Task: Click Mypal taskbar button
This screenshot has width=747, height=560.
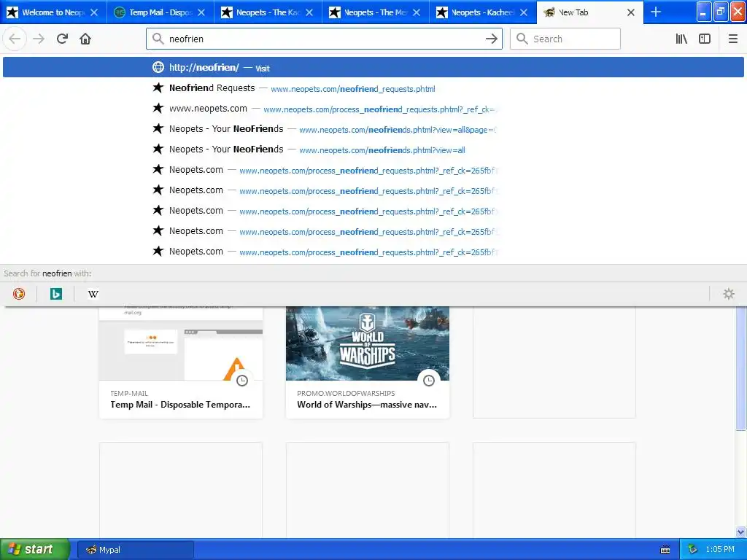Action: 135,550
